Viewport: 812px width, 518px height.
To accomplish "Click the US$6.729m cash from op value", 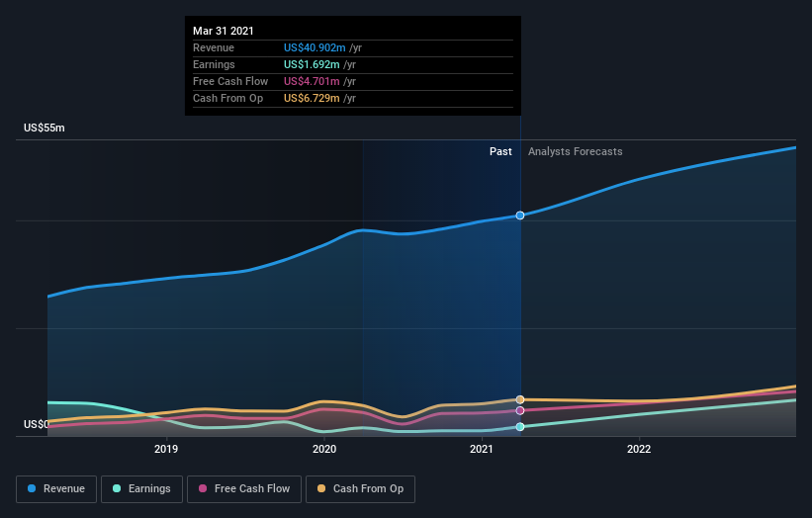I will 312,98.
